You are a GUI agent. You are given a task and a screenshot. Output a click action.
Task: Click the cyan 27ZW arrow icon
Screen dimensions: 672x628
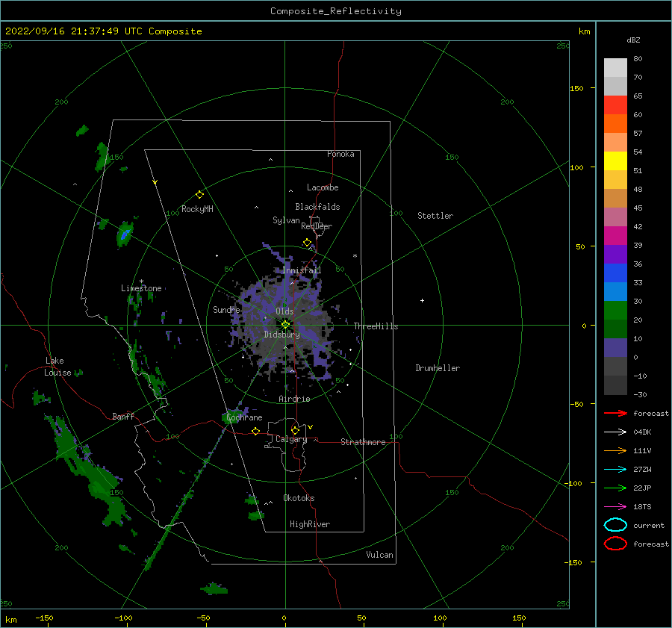coord(615,470)
